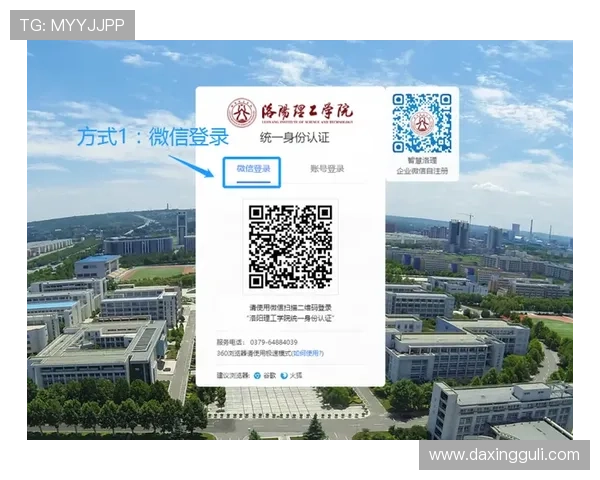Click the 智慧洛理 enterprise WeChat QR code
Image resolution: width=600 pixels, height=480 pixels.
[x=422, y=123]
